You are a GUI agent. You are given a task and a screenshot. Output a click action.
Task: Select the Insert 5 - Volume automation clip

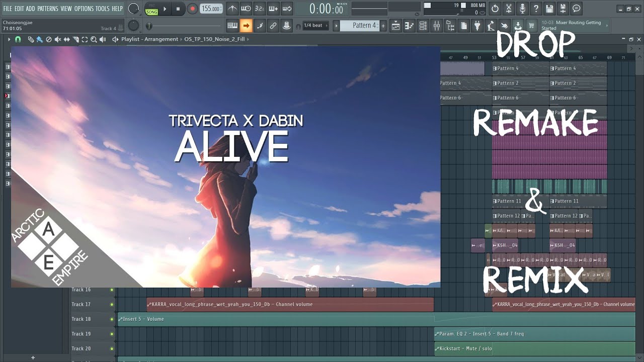pyautogui.click(x=376, y=319)
